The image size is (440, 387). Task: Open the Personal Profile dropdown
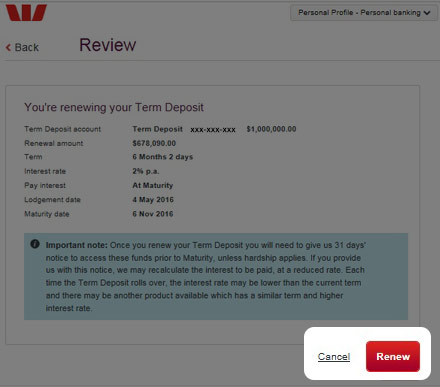[x=364, y=13]
